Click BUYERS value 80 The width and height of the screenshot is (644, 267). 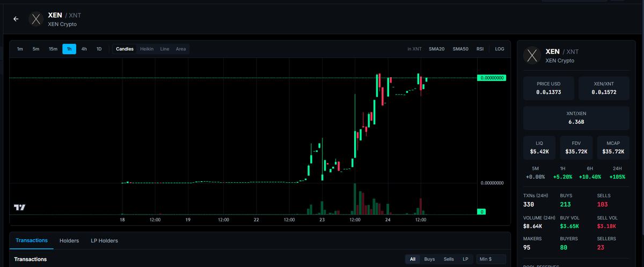[x=565, y=247]
